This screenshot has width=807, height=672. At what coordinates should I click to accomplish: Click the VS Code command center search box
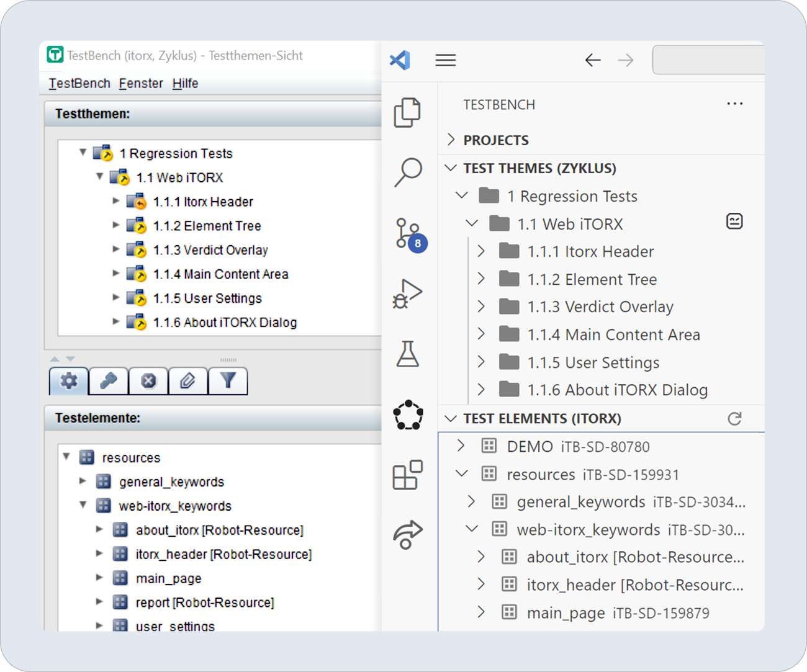(x=708, y=60)
